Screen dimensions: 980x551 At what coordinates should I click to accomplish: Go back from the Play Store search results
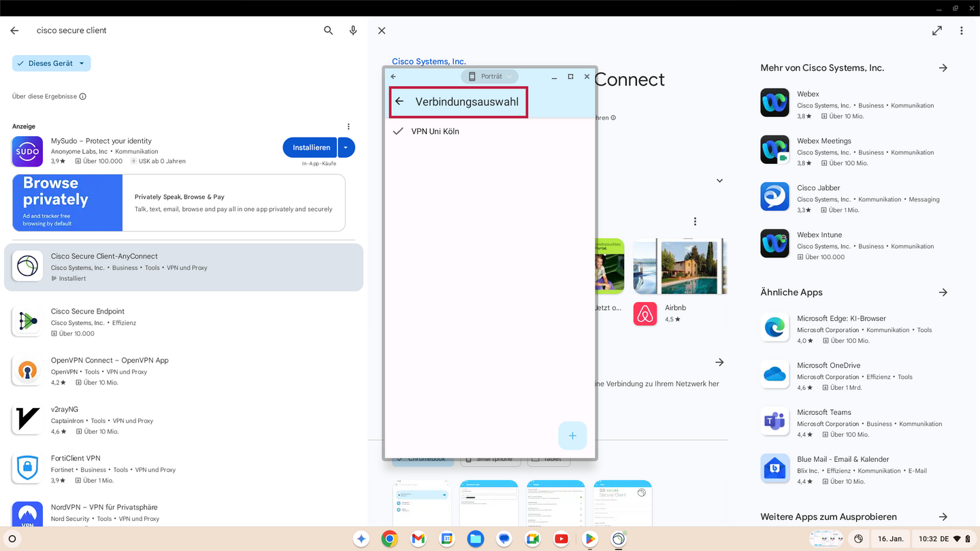pos(14,31)
